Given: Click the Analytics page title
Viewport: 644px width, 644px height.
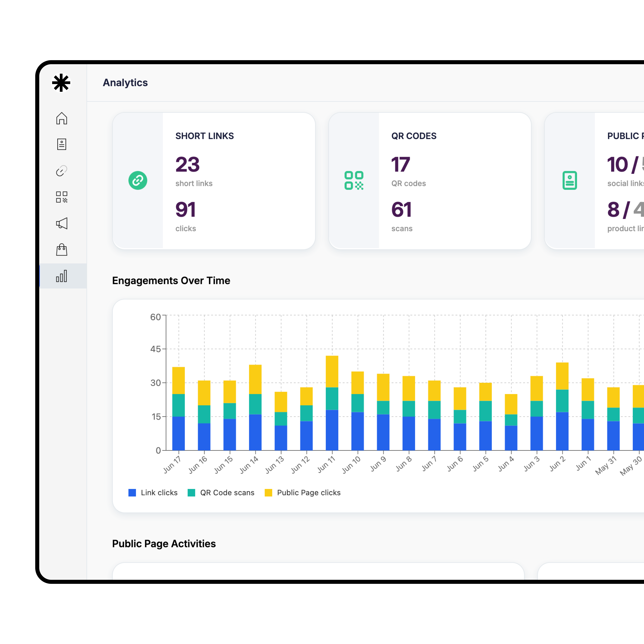Looking at the screenshot, I should tap(125, 83).
